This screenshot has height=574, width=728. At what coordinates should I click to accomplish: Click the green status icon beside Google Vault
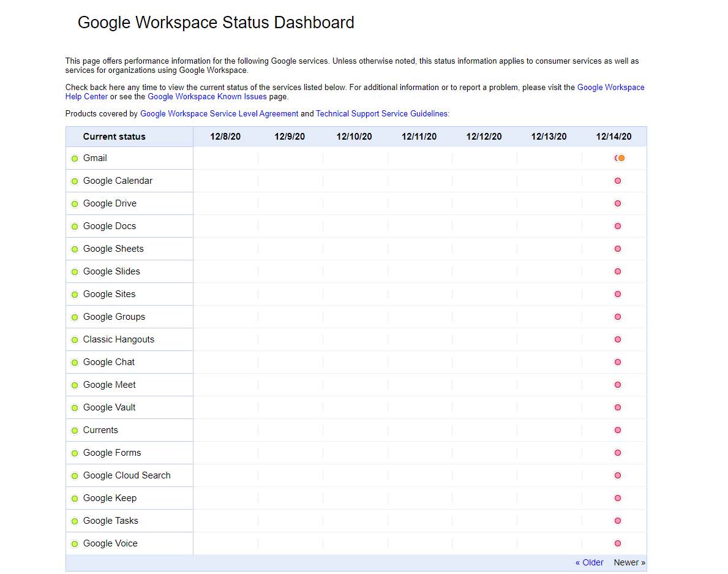coord(74,407)
